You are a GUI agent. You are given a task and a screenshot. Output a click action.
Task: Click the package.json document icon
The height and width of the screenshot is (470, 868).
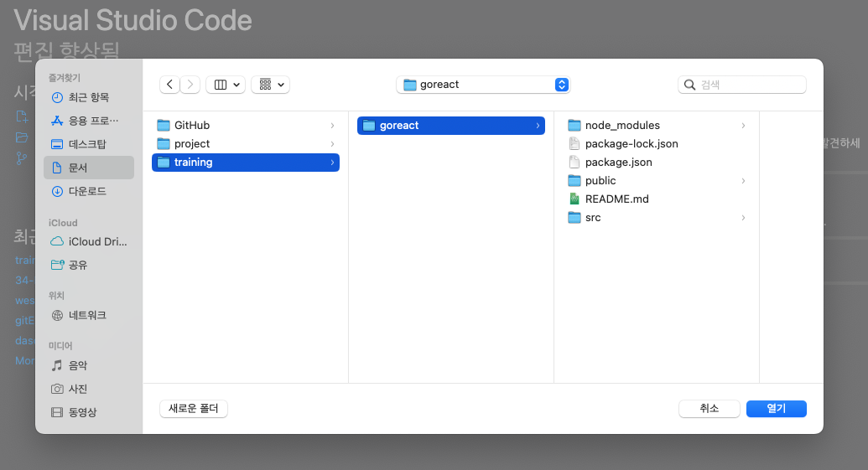[574, 162]
